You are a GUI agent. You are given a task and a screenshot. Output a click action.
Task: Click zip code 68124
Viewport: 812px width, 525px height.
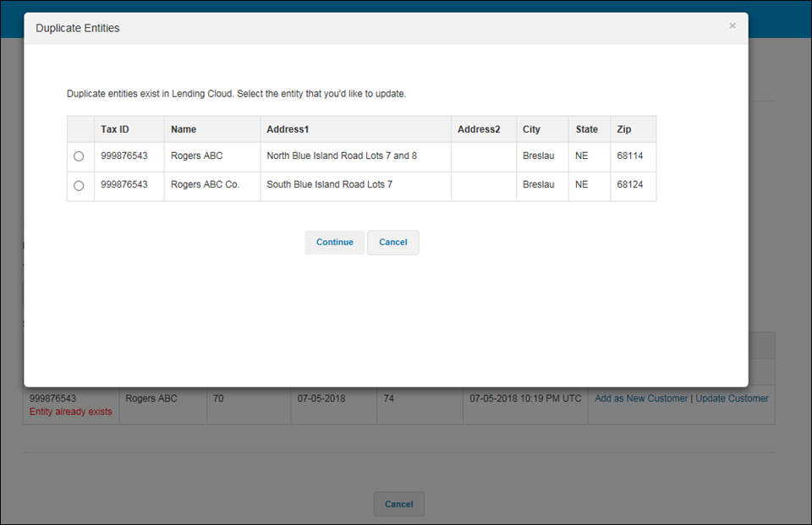point(629,184)
